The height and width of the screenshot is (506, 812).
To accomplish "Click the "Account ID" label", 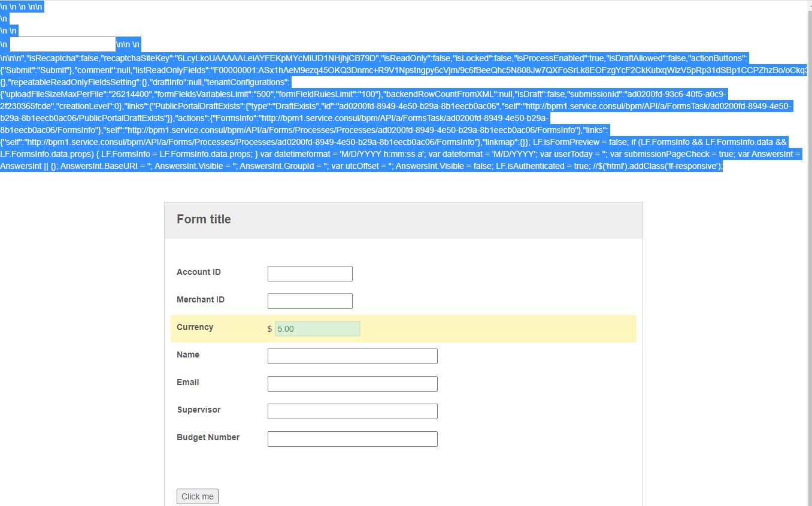I will [199, 272].
